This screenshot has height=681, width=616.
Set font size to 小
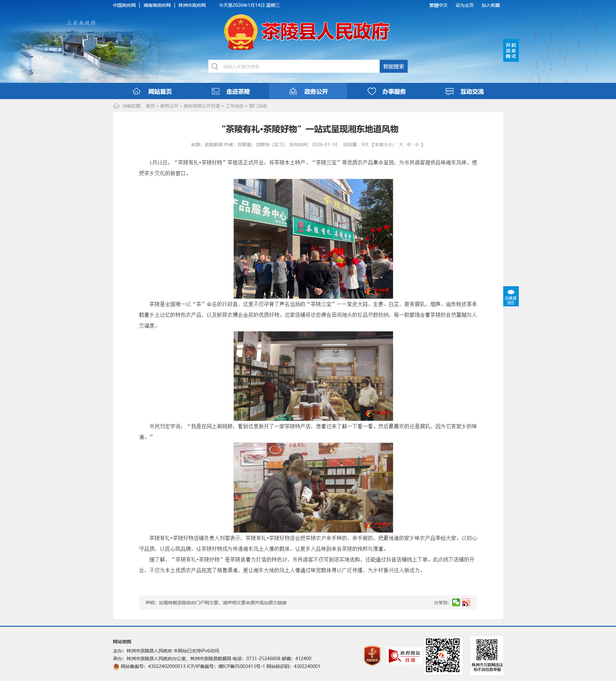click(417, 145)
